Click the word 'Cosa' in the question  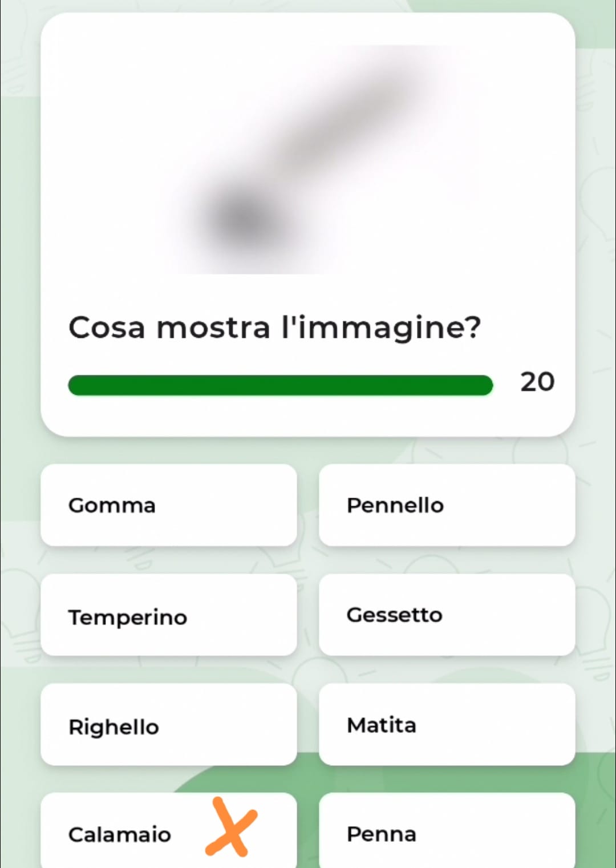tap(107, 328)
